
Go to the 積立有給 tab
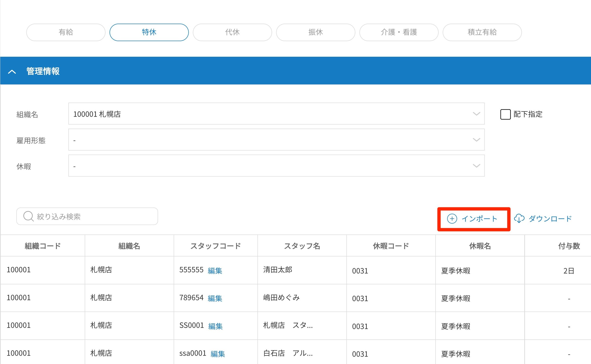tap(482, 32)
